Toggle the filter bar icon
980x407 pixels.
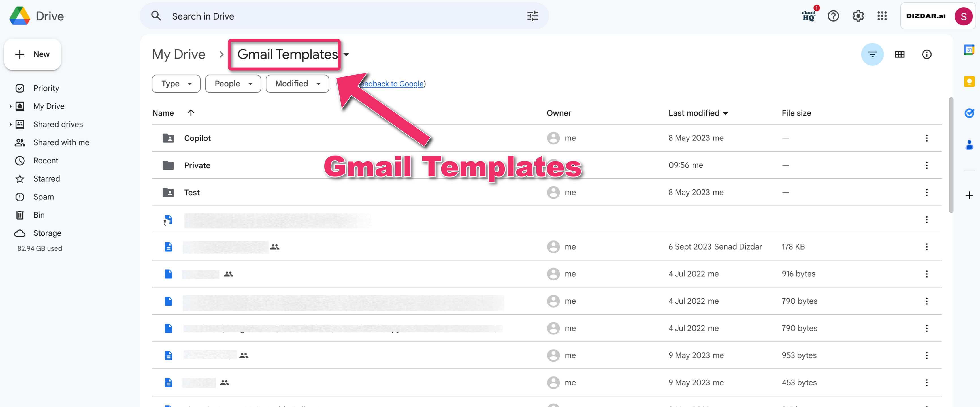tap(872, 54)
